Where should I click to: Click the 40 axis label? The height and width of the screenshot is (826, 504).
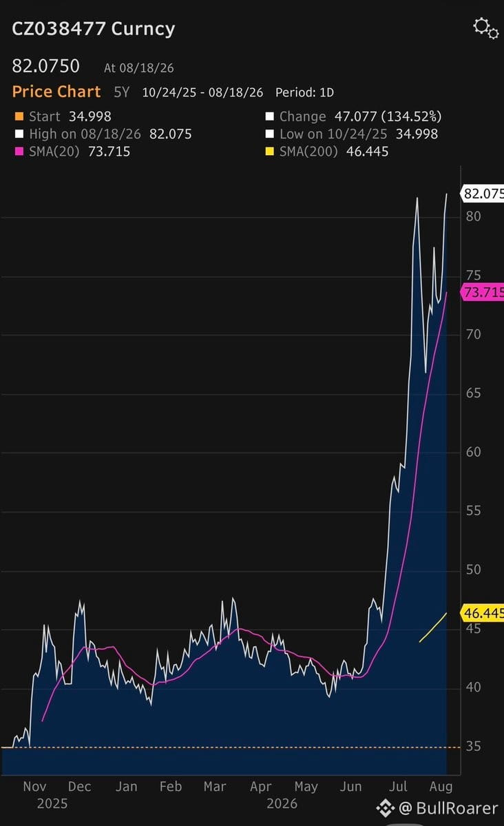click(x=474, y=687)
